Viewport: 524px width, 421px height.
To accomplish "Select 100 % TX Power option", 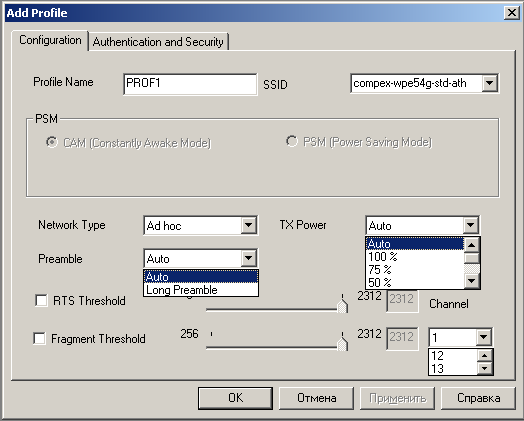I will 415,257.
